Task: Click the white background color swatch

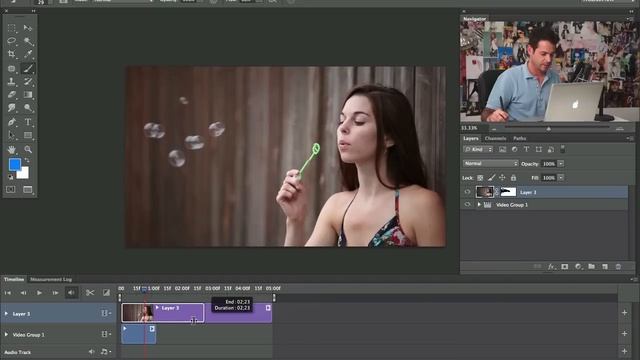Action: click(x=24, y=174)
